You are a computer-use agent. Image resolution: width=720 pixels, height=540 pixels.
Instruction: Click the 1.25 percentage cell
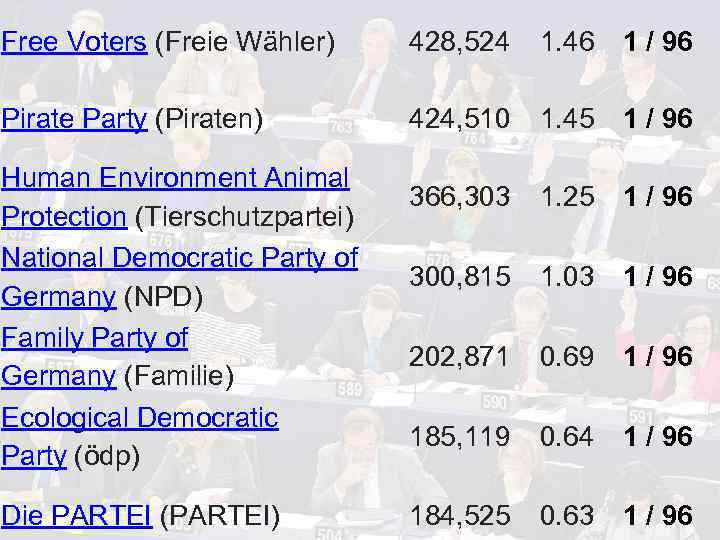(567, 198)
